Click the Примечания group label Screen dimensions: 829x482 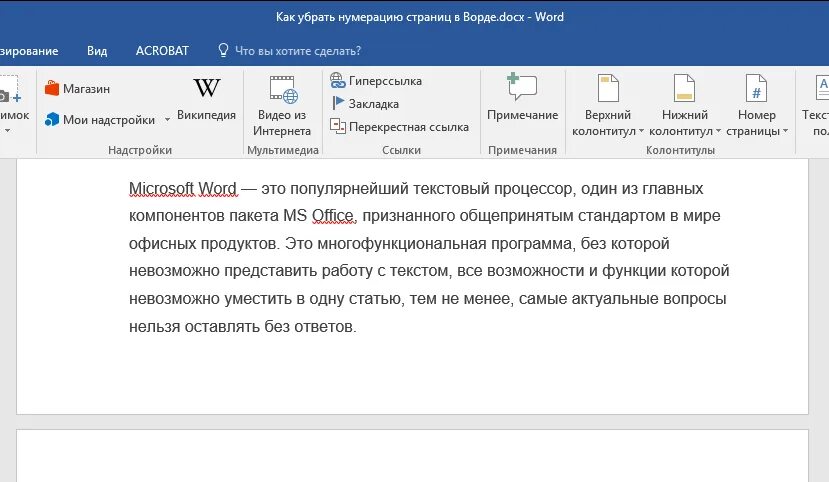click(x=522, y=150)
